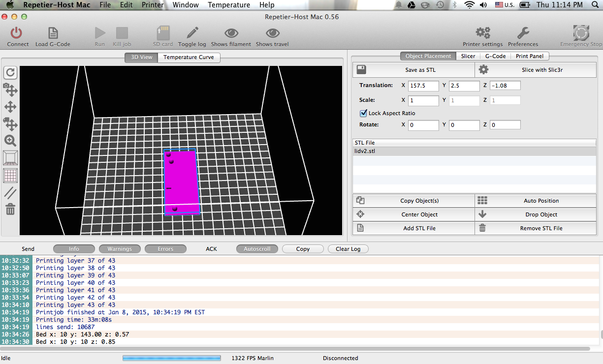Toggle the Errors log filter
This screenshot has height=364, width=603.
pos(165,249)
